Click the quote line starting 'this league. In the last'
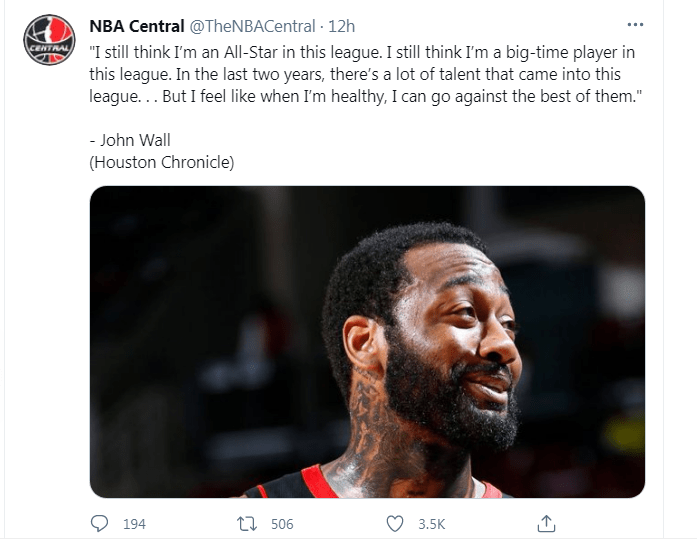The image size is (697, 545). (x=355, y=74)
